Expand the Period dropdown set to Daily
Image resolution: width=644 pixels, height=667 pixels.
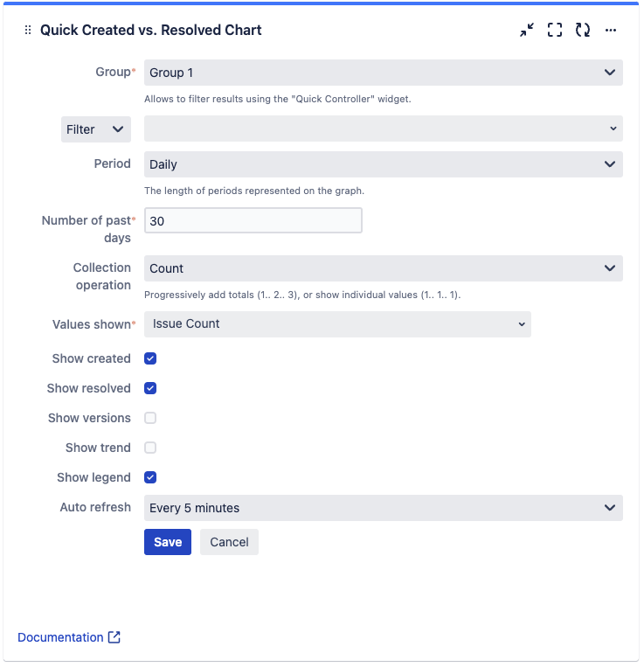pyautogui.click(x=383, y=164)
